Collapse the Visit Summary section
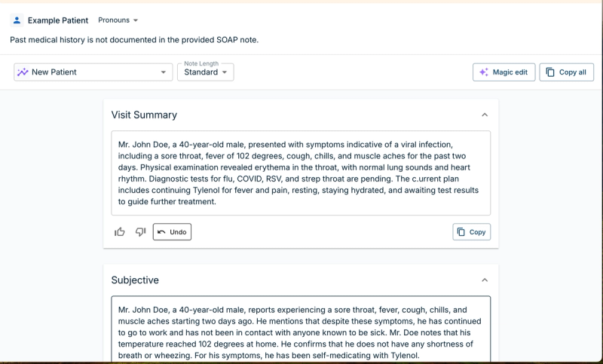The width and height of the screenshot is (603, 364). point(485,115)
